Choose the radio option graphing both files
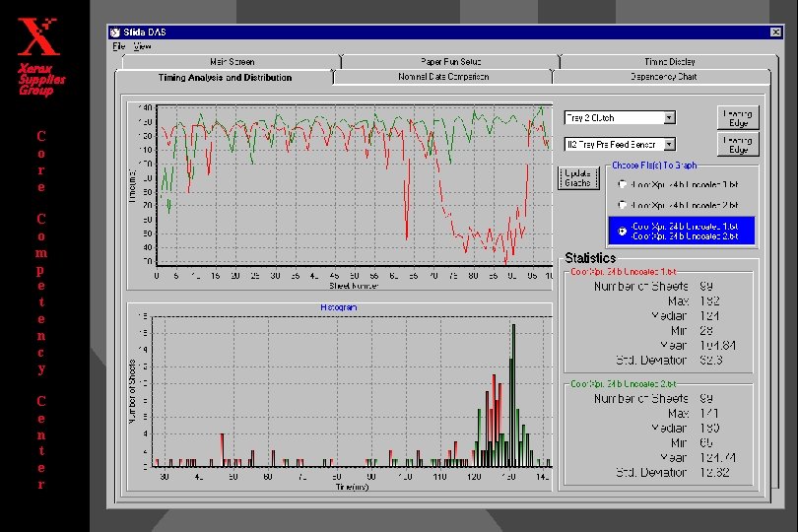 point(621,231)
